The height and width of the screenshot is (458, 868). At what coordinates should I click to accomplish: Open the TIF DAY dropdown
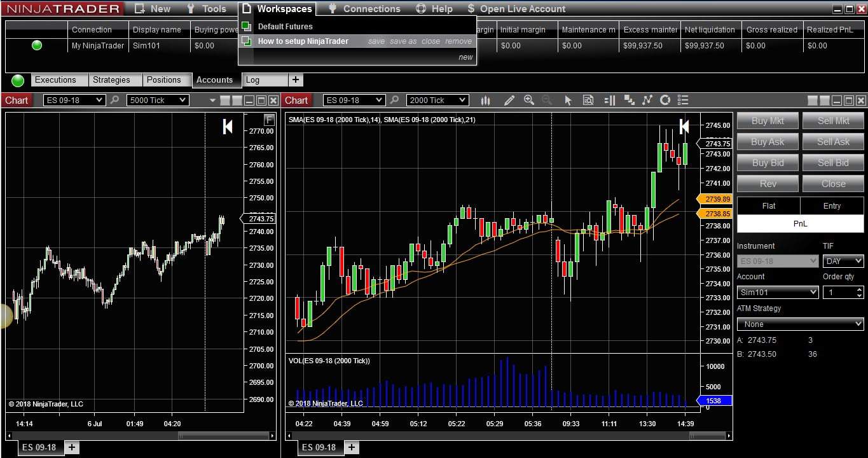point(843,261)
